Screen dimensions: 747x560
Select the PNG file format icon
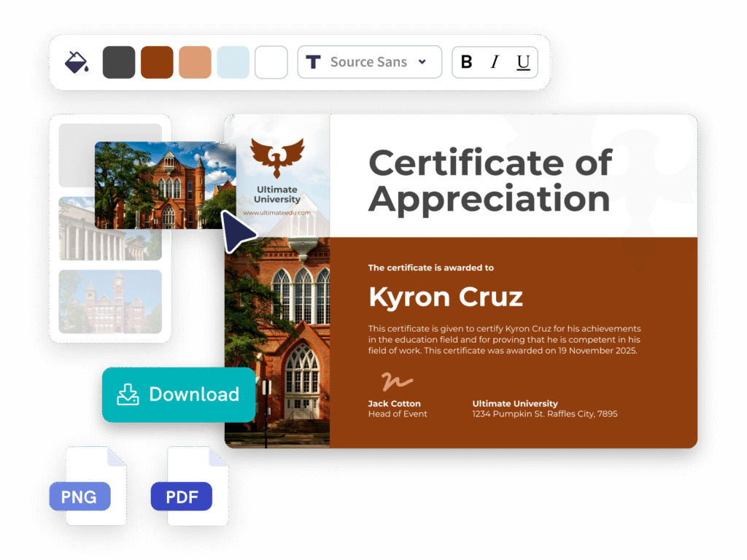tap(80, 497)
